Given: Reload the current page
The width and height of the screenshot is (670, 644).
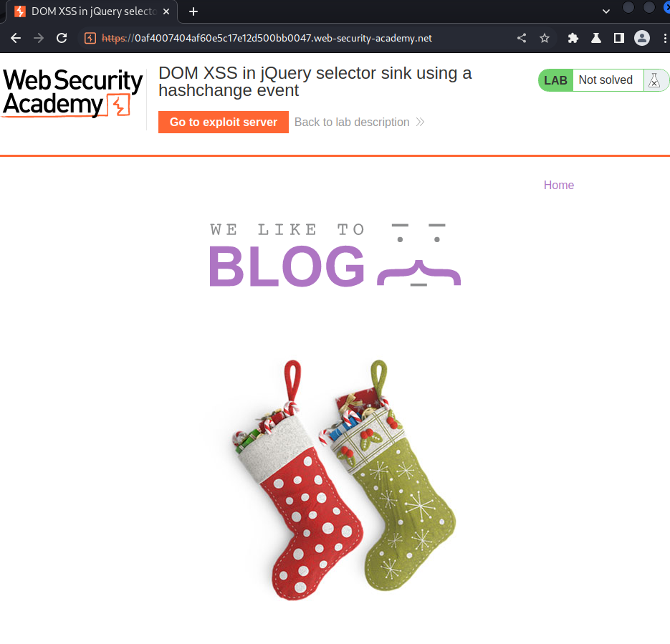Looking at the screenshot, I should click(x=62, y=39).
